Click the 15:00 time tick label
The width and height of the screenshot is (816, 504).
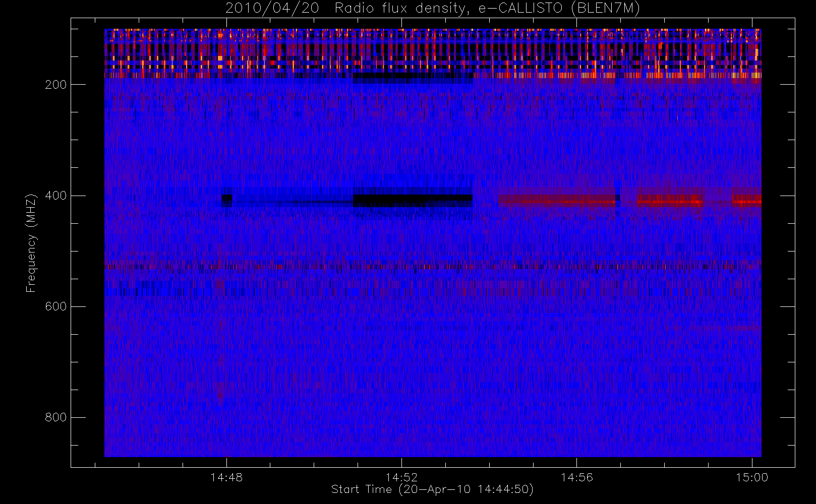(752, 477)
